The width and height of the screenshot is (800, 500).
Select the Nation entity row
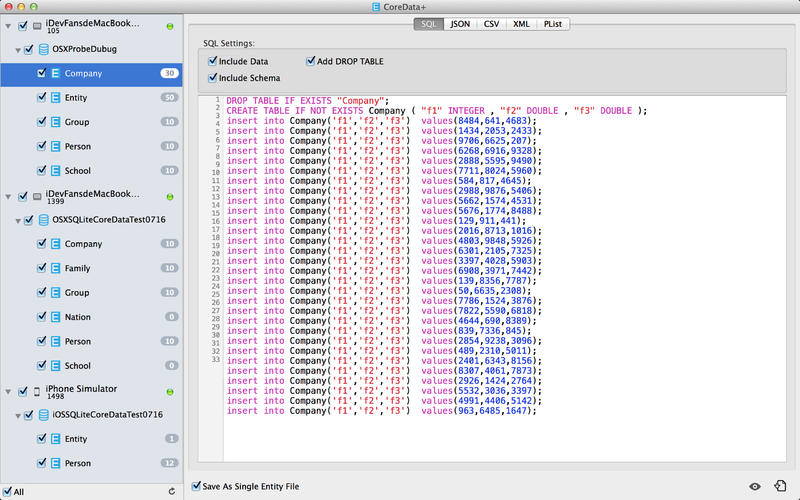[91, 317]
